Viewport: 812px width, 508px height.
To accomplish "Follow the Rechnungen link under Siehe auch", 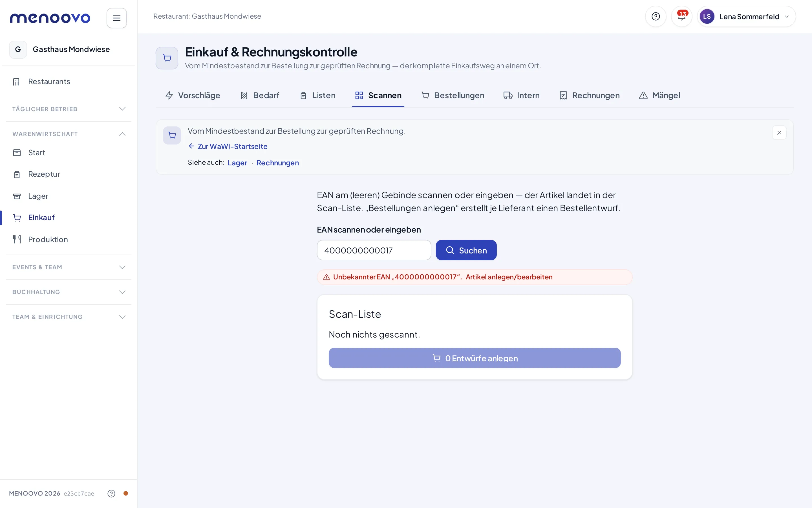I will click(x=277, y=163).
